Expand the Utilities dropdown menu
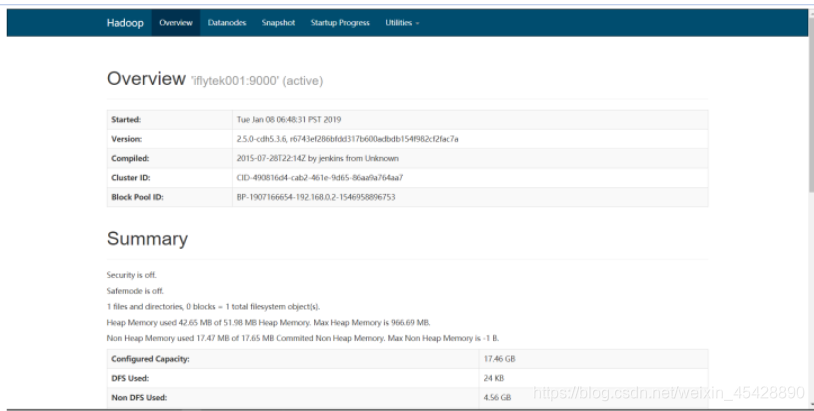This screenshot has height=411, width=814. click(x=402, y=23)
